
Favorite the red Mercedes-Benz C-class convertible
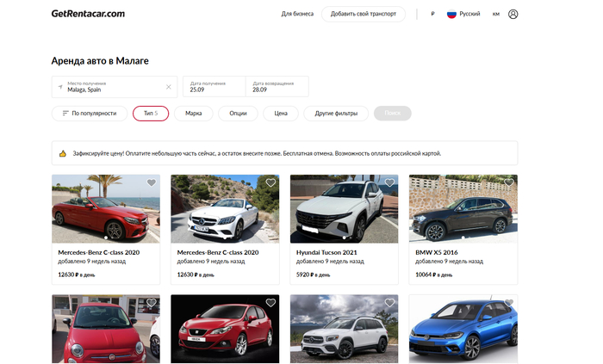point(152,182)
